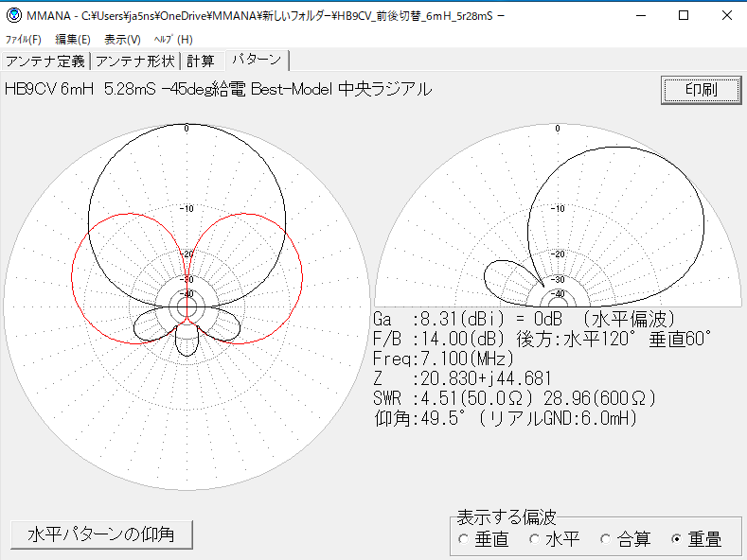This screenshot has height=560, width=747.
Task: Click the Z :20.830+j44.681 impedance readout
Action: (x=462, y=378)
